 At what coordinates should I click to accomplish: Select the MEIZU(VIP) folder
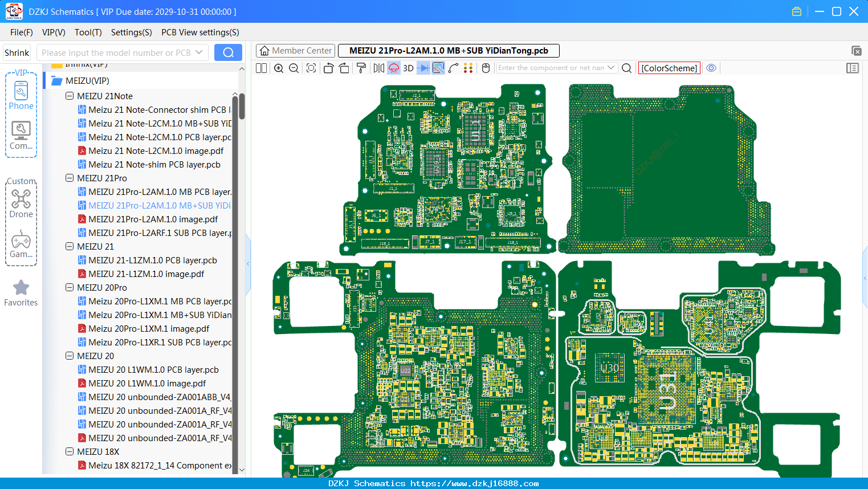tap(87, 81)
